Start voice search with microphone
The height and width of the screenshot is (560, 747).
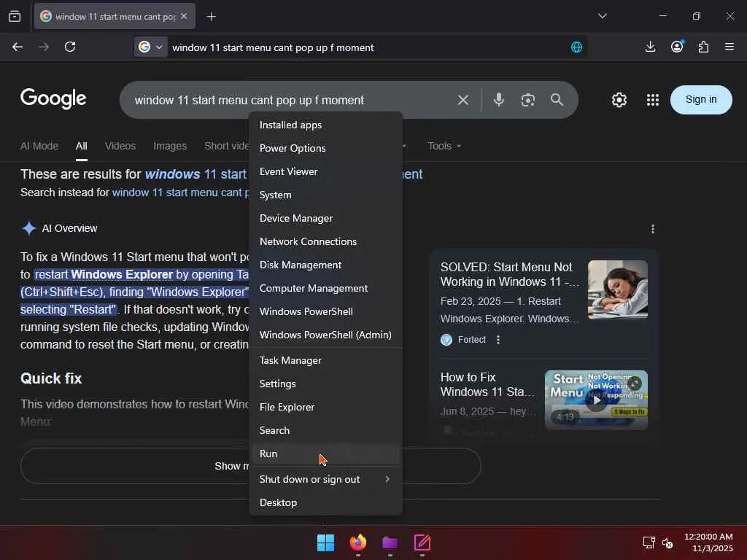coord(499,100)
